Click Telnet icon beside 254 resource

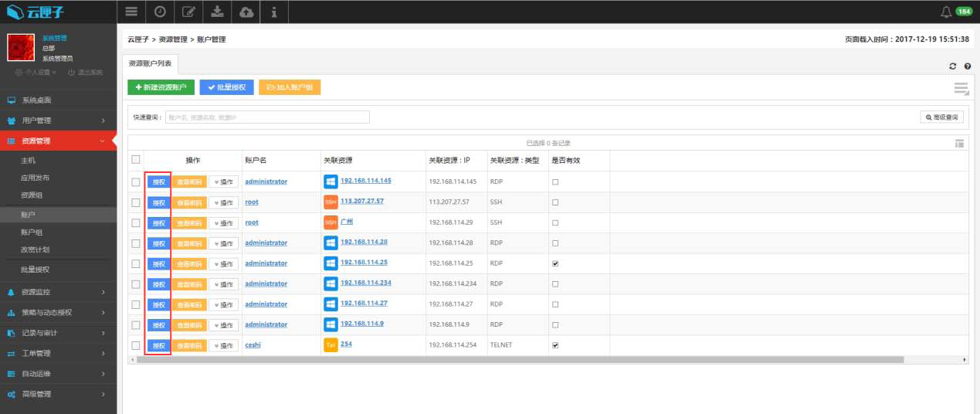point(331,345)
